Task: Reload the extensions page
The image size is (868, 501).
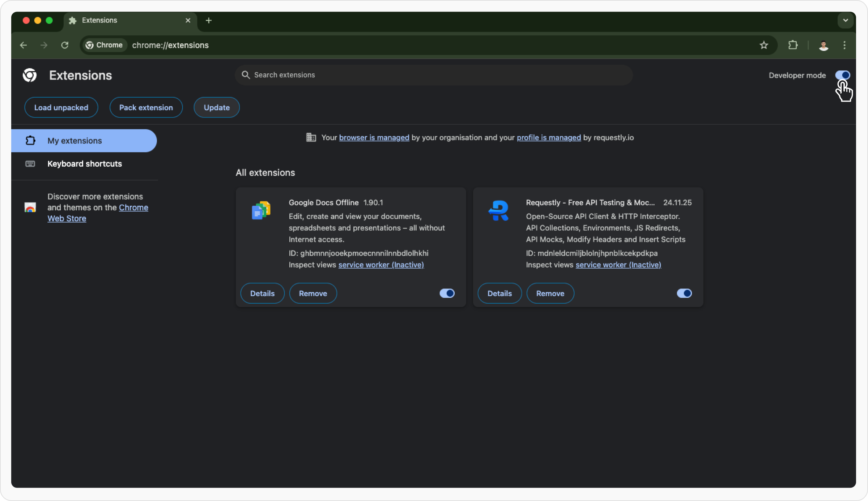Action: tap(65, 45)
